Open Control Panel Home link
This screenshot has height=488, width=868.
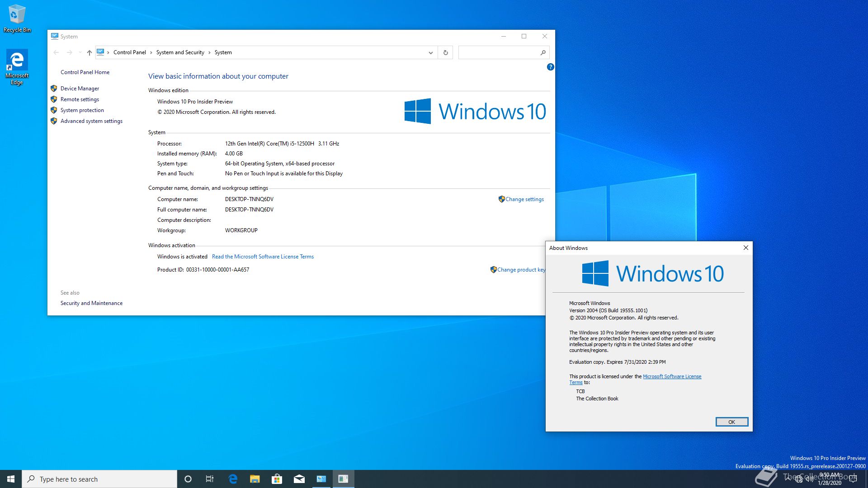[85, 72]
